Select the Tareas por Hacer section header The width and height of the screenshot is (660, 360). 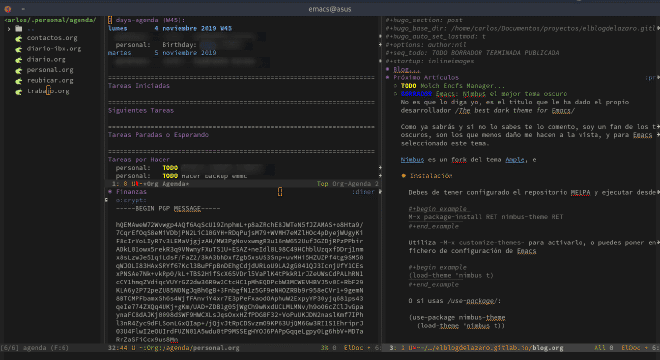(x=139, y=160)
